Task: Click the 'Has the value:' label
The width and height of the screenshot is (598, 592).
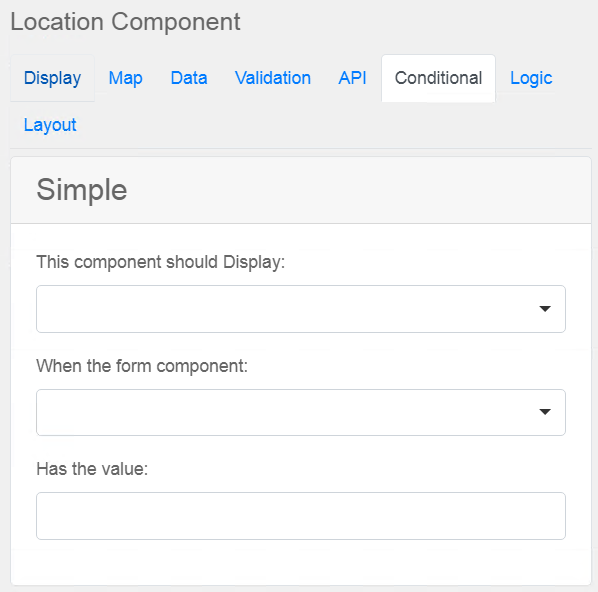Action: (x=92, y=469)
